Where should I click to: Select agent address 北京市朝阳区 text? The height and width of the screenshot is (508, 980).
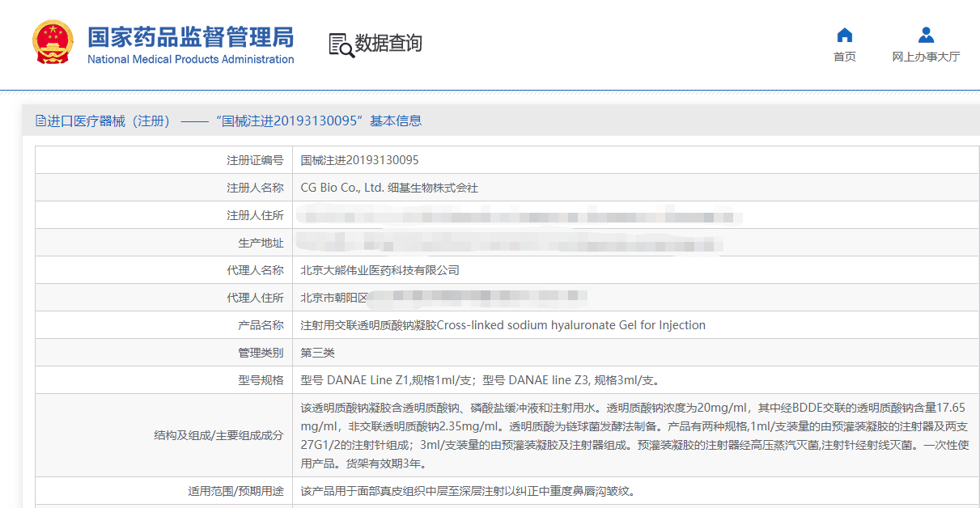(x=335, y=298)
